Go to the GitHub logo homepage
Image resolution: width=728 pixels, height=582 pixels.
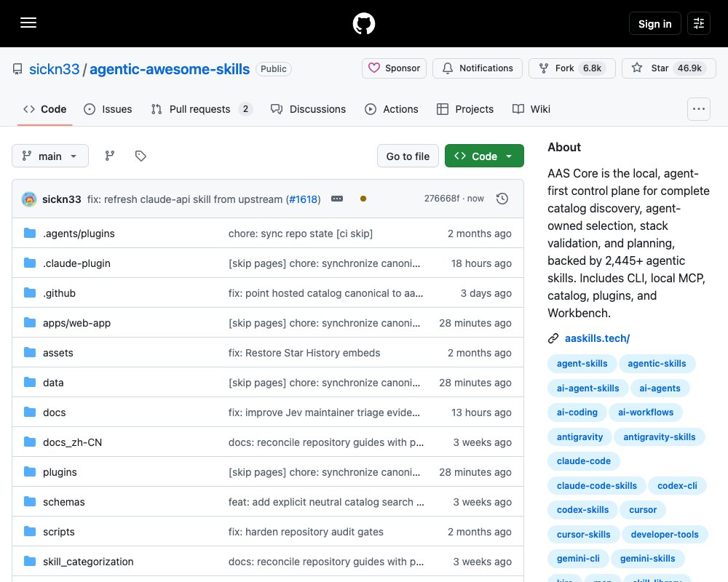click(364, 23)
